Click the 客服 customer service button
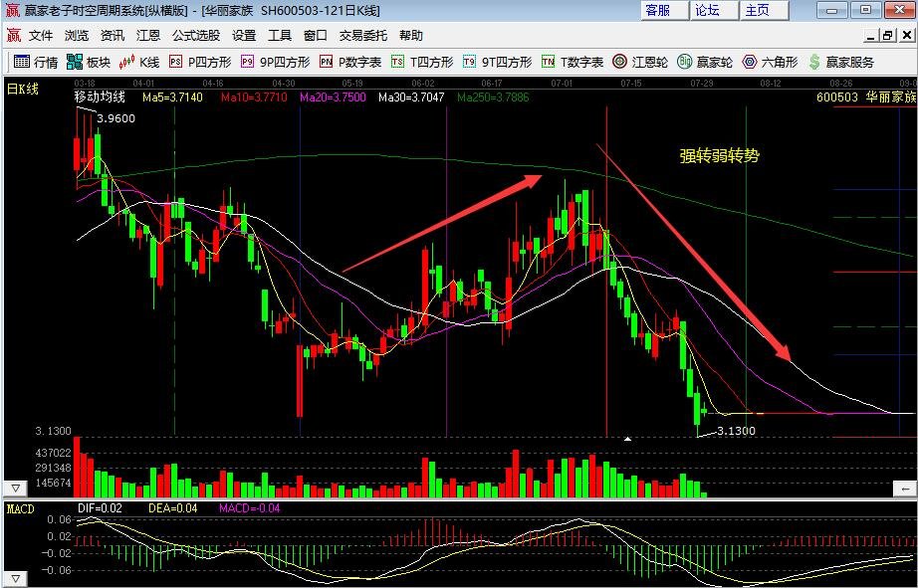The width and height of the screenshot is (918, 588). click(665, 10)
